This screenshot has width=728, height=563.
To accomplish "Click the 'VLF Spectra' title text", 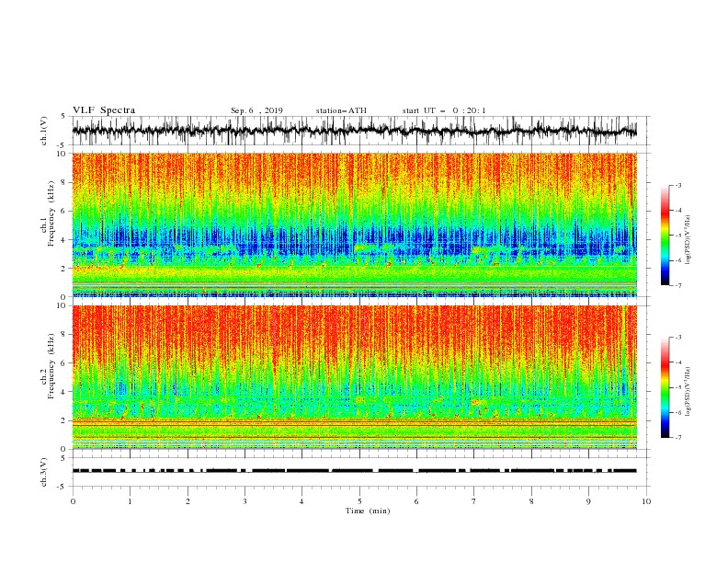I will coord(104,110).
